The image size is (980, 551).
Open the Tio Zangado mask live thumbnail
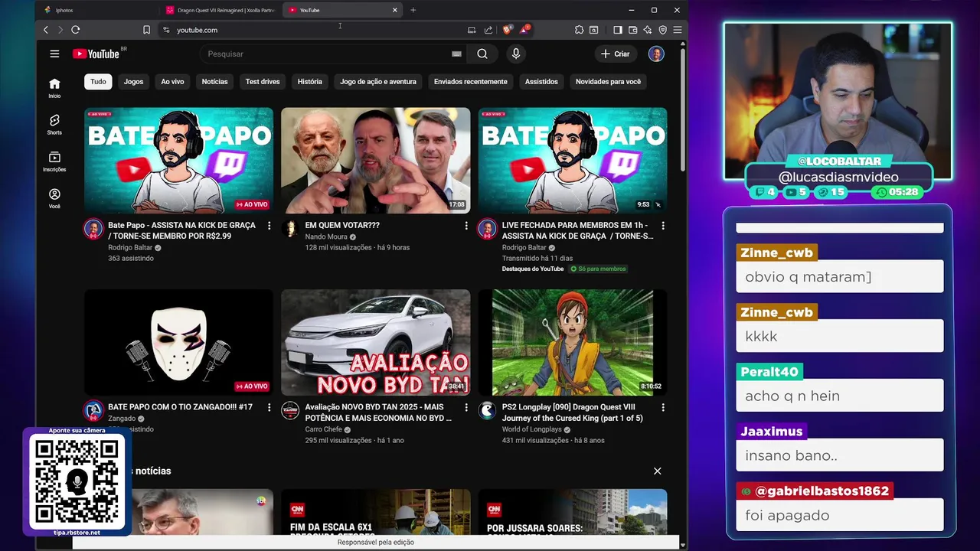(178, 342)
